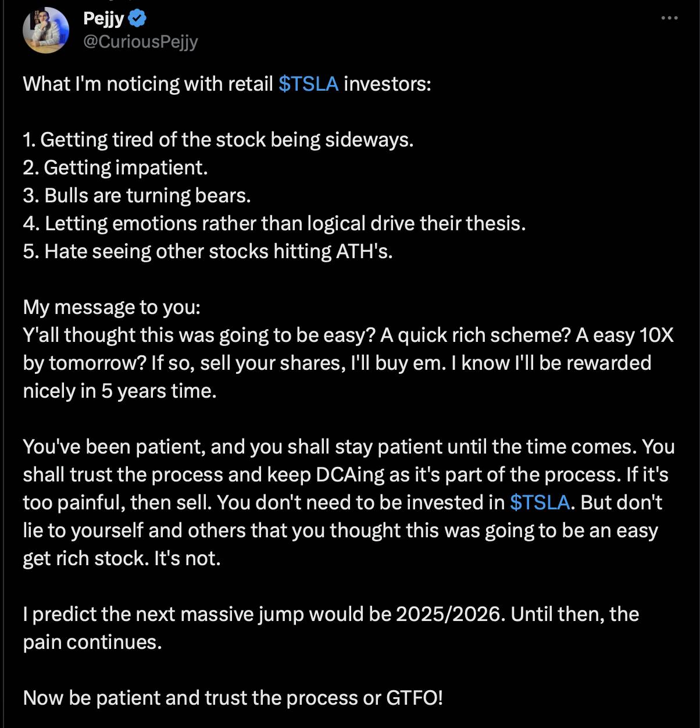
Task: Select the line "3. Bulls are turning bears."
Action: point(137,195)
